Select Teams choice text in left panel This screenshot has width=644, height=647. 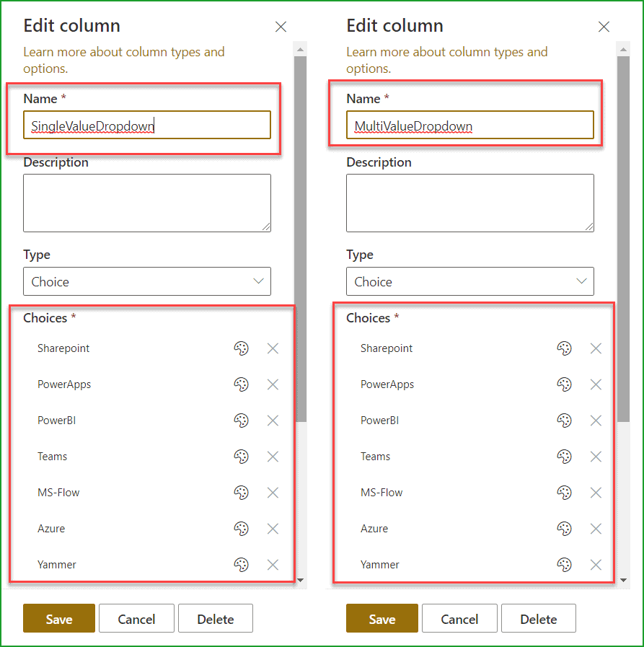pos(53,457)
